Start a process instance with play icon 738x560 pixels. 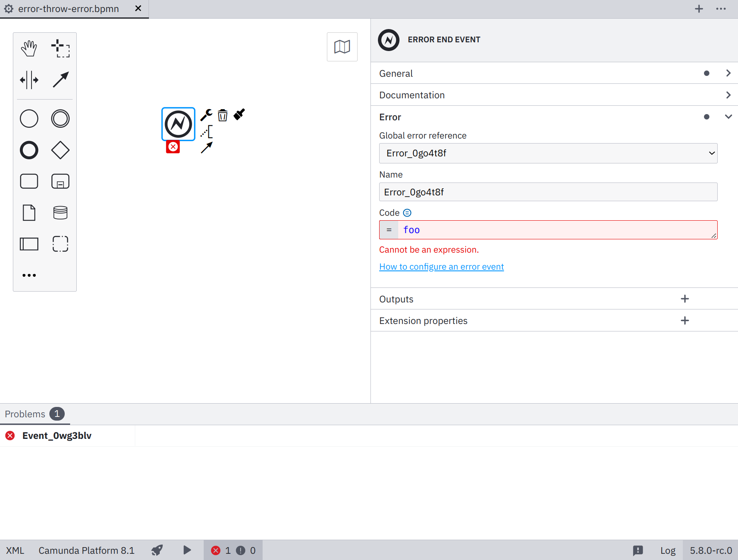tap(187, 550)
